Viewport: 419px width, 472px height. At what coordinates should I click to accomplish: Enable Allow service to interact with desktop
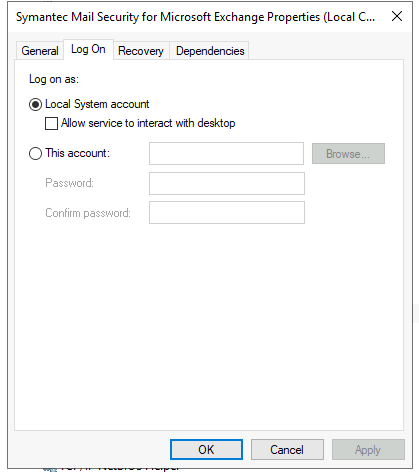(51, 123)
